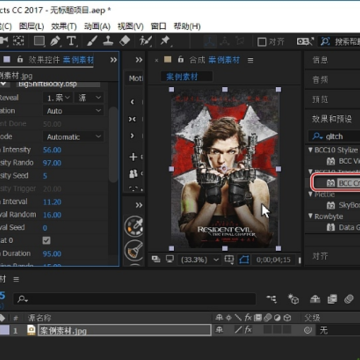Toggle shy switch on layer 案例素材.jpg
Viewport: 360px width, 360px height.
click(x=219, y=330)
